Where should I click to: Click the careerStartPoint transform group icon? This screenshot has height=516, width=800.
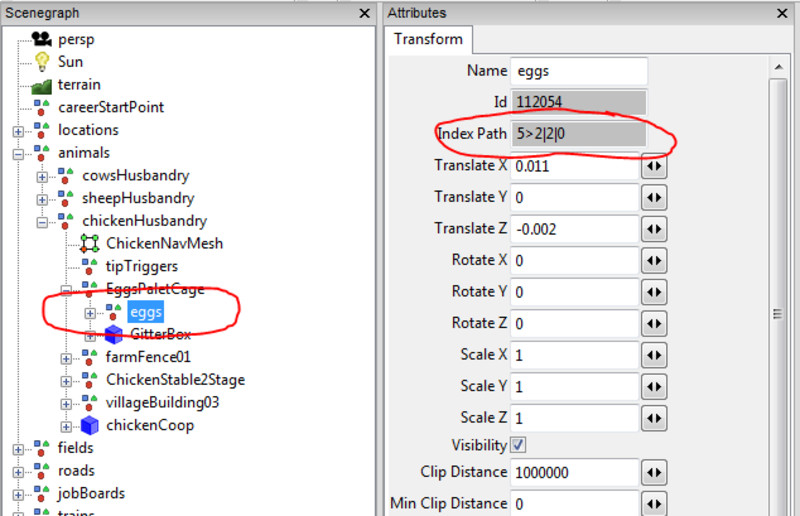[41, 107]
